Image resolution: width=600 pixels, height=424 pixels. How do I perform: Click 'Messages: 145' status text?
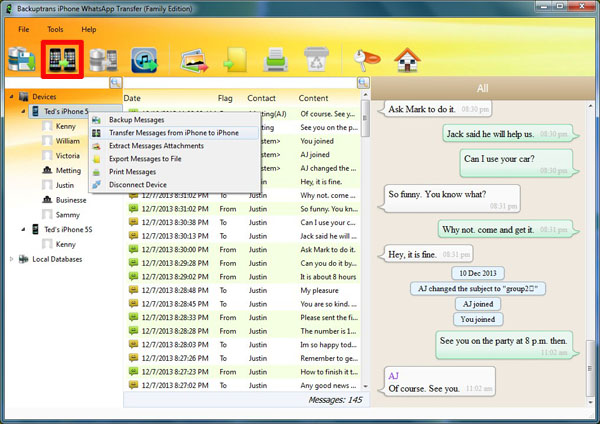click(x=335, y=400)
